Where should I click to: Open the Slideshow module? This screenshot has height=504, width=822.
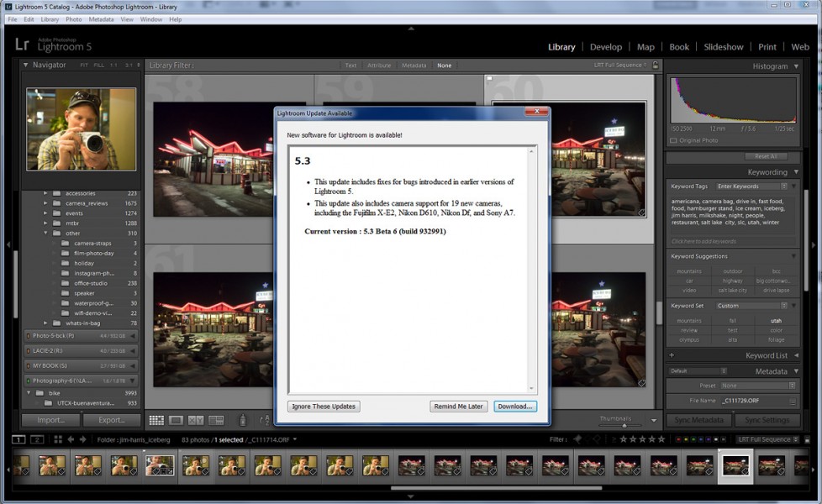point(724,47)
